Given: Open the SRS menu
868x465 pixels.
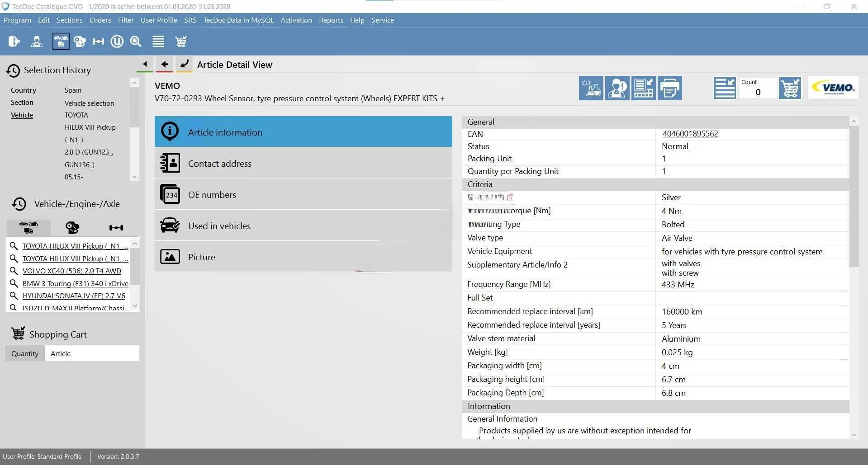Looking at the screenshot, I should [x=190, y=20].
